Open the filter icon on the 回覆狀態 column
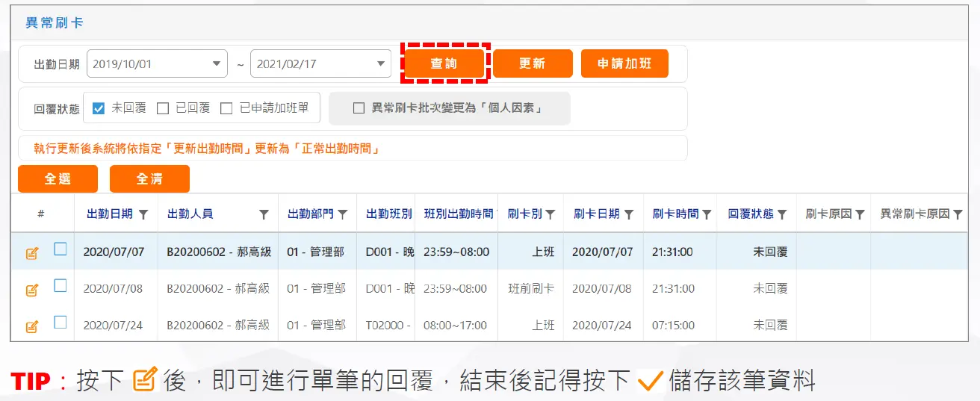Screen dimensions: 980x401 click(x=782, y=214)
